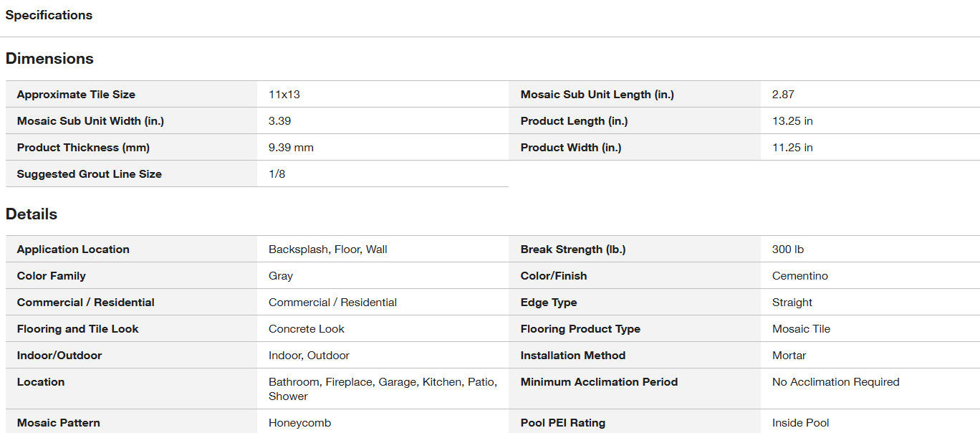
Task: Select the value 'Mortar'
Action: point(789,356)
